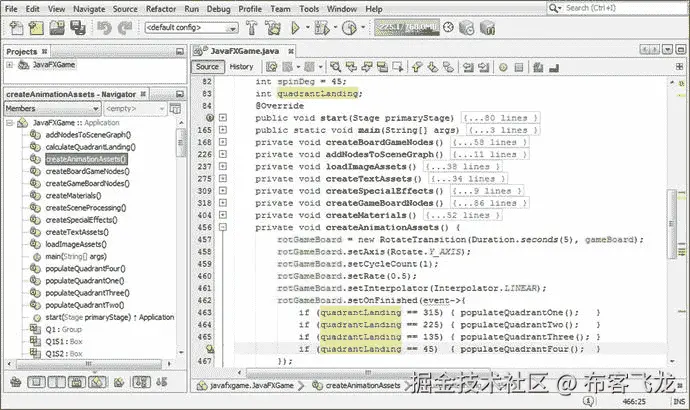Open the default config dropdown

click(191, 28)
